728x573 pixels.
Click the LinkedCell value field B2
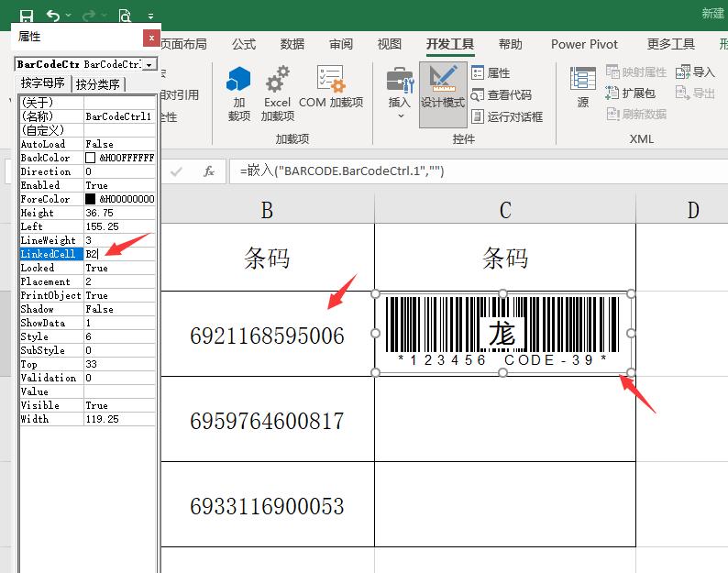click(x=120, y=254)
